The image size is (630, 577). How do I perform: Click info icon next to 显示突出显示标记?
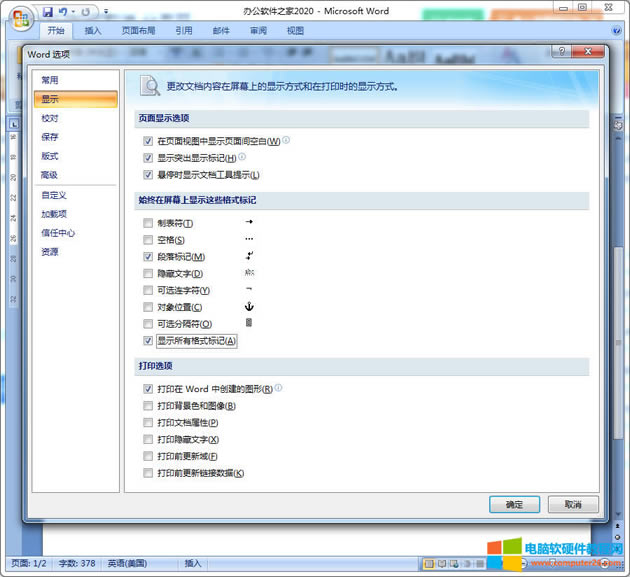[242, 157]
